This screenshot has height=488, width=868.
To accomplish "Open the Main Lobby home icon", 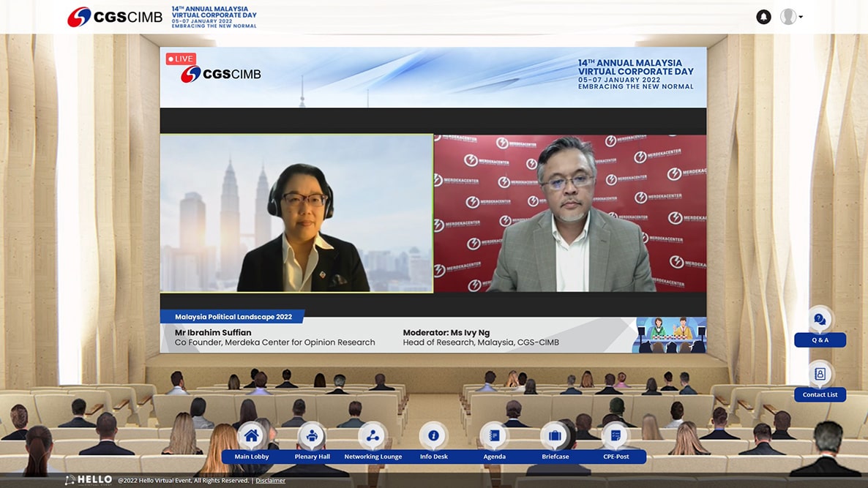I will click(x=251, y=435).
